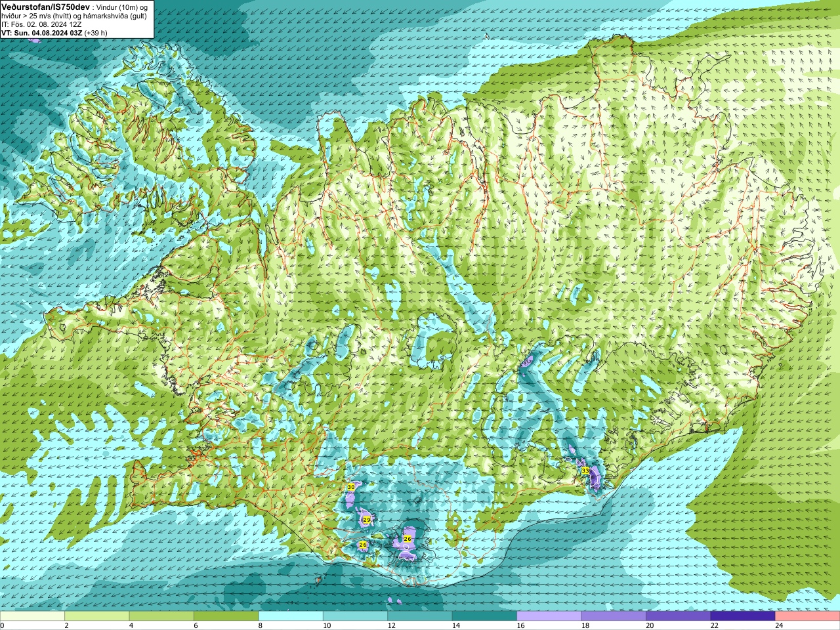Image resolution: width=840 pixels, height=630 pixels.
Task: Click the scale label '0' on the colorbar
Action: pyautogui.click(x=2, y=626)
